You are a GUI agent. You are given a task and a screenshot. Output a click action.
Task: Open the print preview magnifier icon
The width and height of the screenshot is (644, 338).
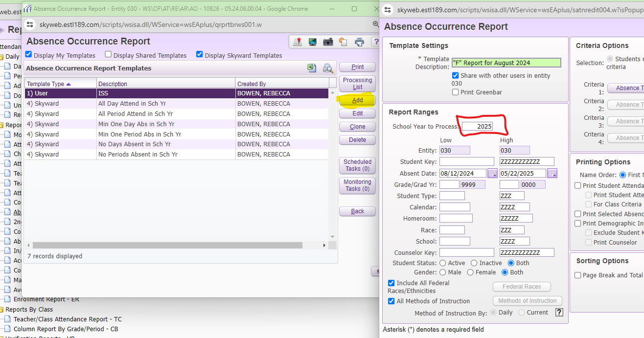point(327,68)
